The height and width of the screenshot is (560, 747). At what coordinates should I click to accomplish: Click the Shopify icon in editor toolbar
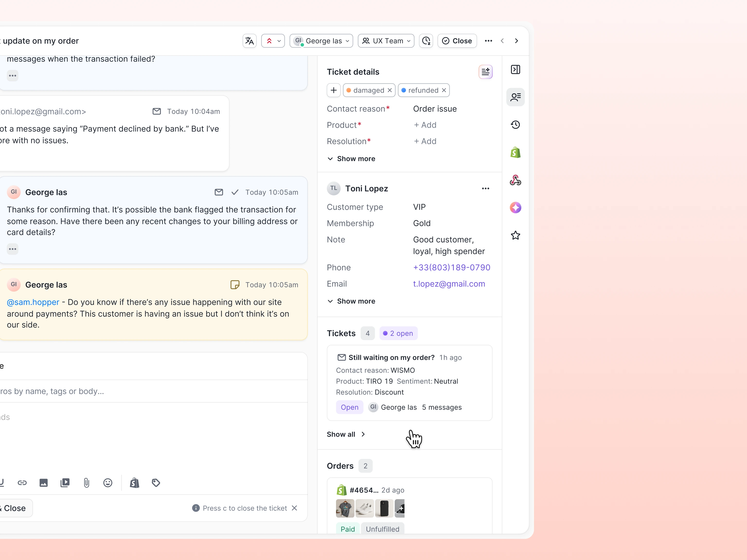tap(134, 483)
